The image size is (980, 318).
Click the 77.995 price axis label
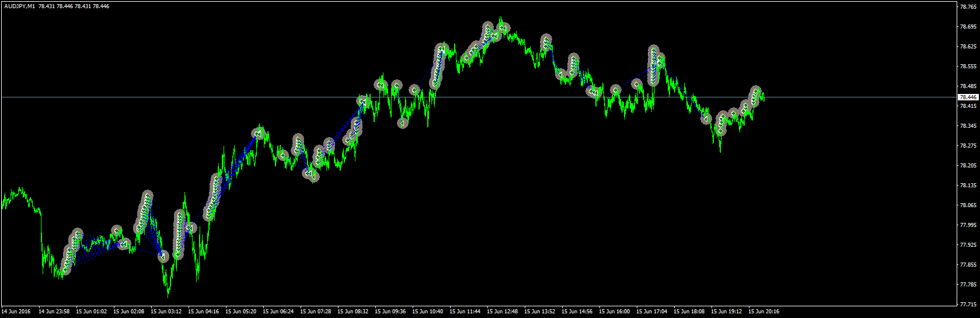click(968, 225)
